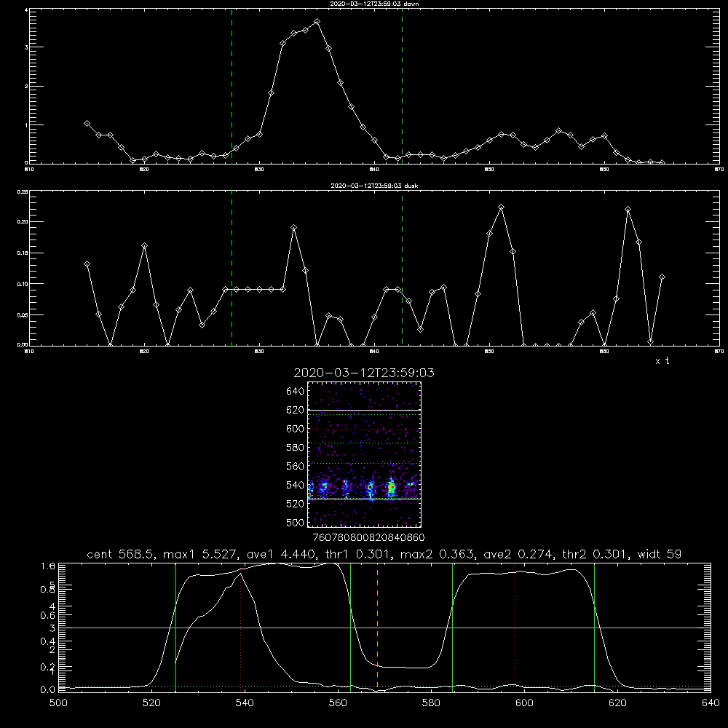Click dusk plot y-axis label 0.05
Screen dimensions: 728x728
pos(23,314)
